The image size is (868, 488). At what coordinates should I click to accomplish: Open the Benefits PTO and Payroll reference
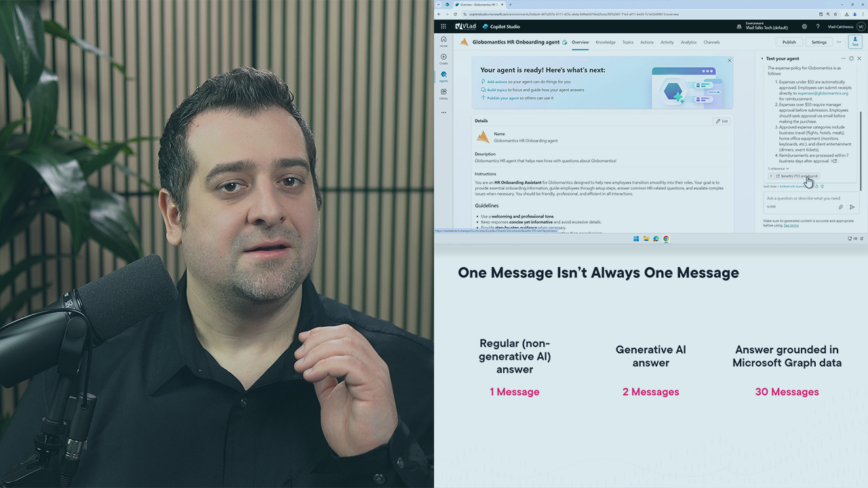(x=797, y=176)
